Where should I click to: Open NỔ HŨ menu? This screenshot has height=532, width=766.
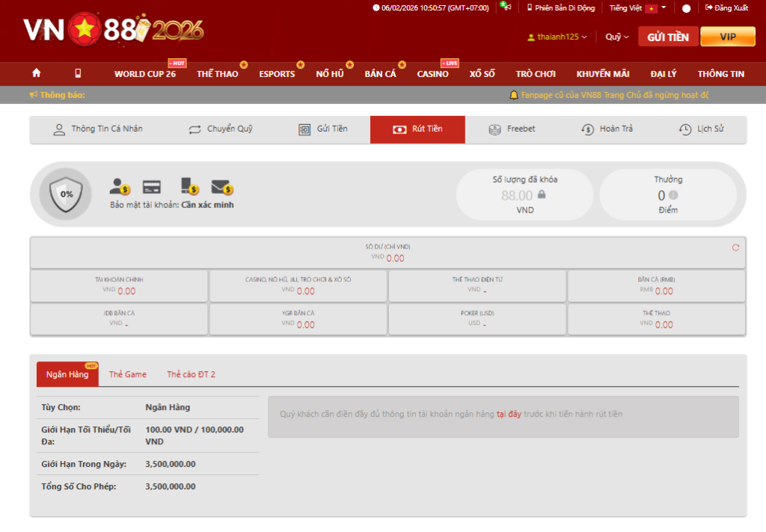click(330, 74)
